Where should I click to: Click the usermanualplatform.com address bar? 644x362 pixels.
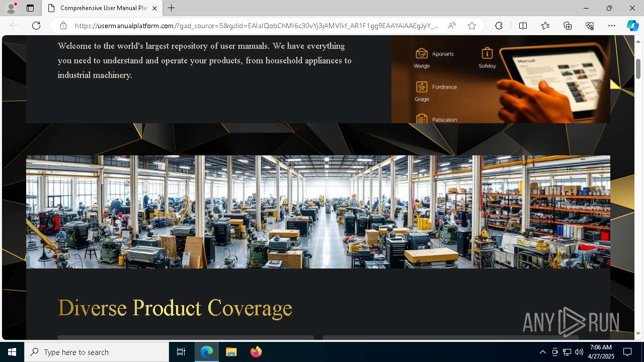click(x=257, y=26)
